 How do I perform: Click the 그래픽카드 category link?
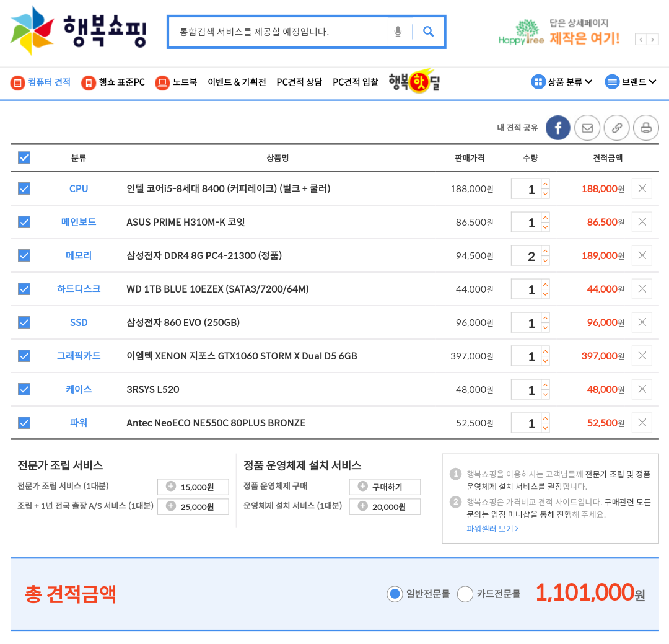tap(79, 356)
